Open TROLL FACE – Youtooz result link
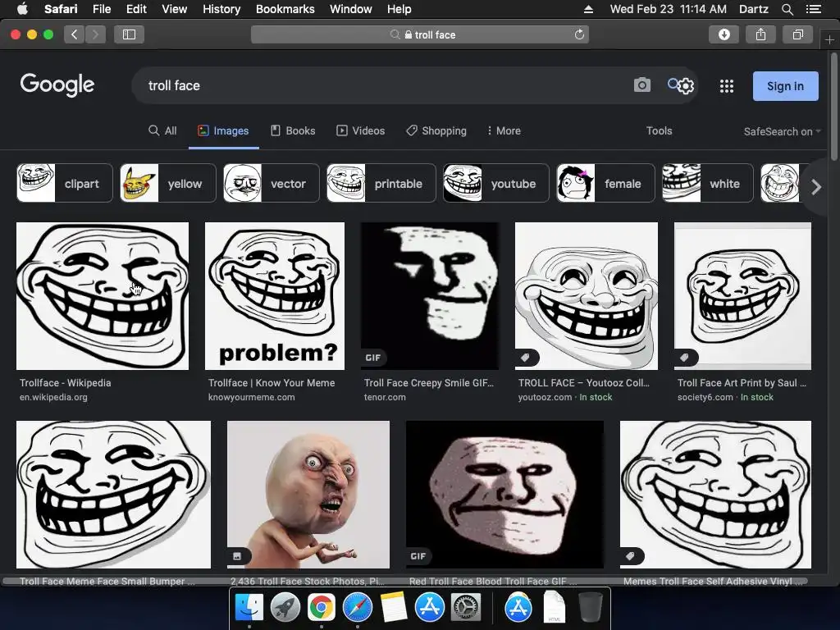Screen dimensions: 840x630 point(584,383)
